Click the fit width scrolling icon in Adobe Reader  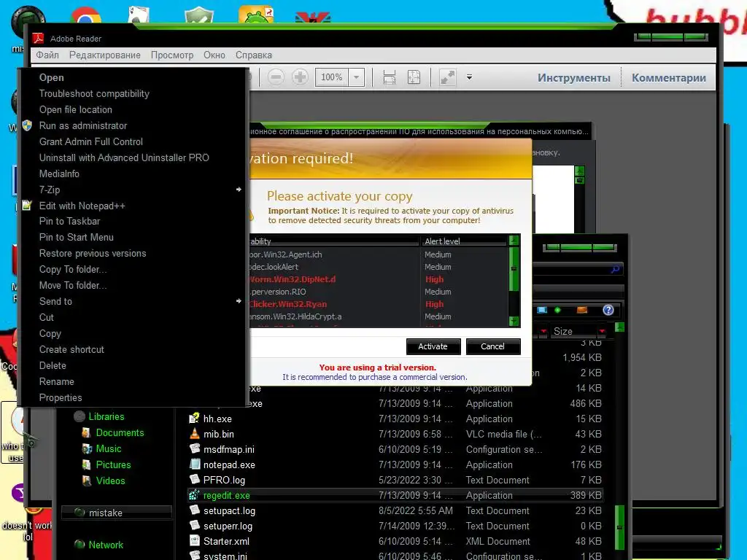pyautogui.click(x=390, y=77)
